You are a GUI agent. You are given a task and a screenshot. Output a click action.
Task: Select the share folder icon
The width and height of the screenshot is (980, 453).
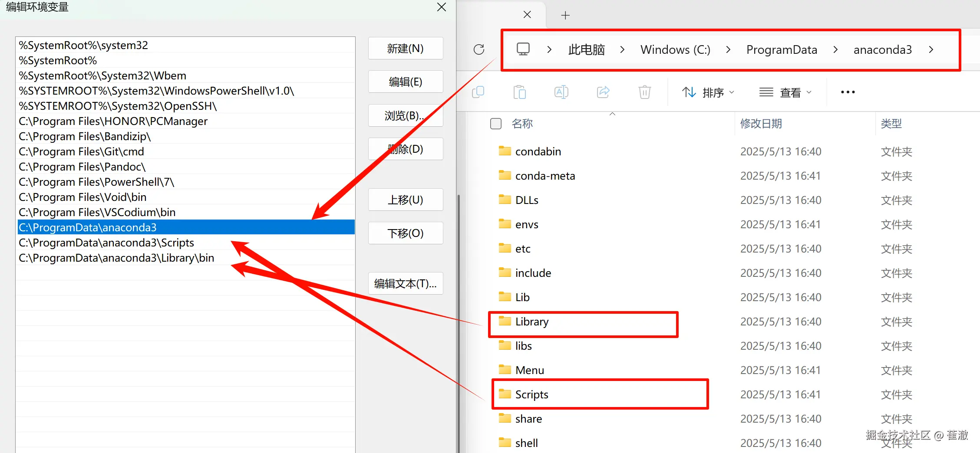pyautogui.click(x=505, y=418)
